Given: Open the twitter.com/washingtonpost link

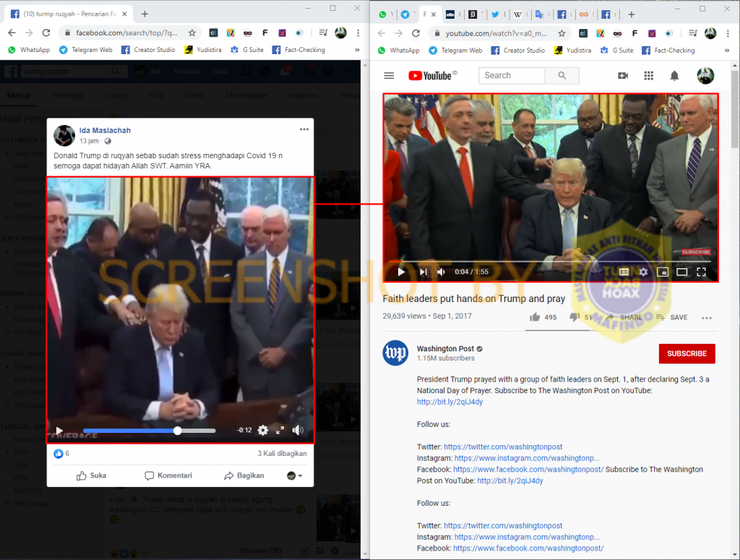Looking at the screenshot, I should click(x=503, y=447).
